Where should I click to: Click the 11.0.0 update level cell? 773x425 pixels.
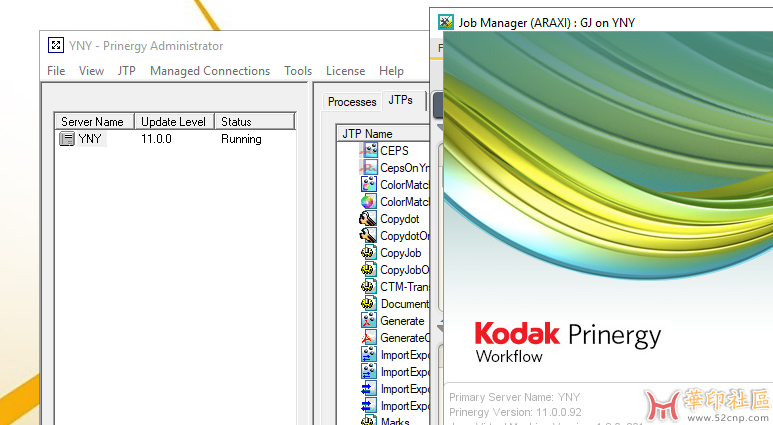(x=156, y=139)
